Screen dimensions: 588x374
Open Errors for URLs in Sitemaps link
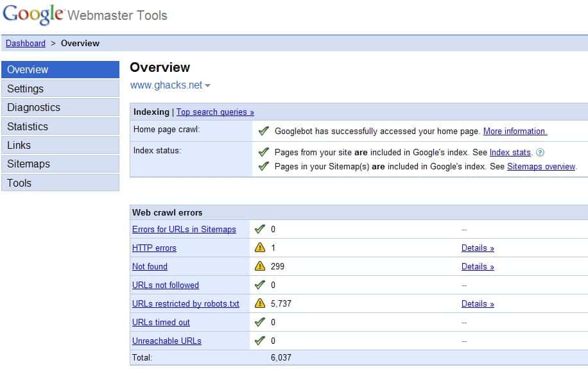point(184,230)
